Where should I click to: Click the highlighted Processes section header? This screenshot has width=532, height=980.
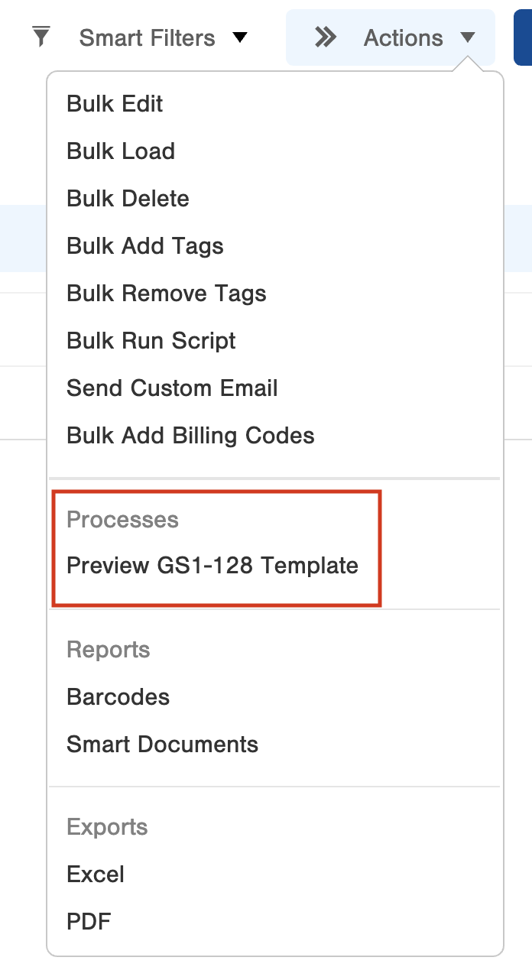122,520
